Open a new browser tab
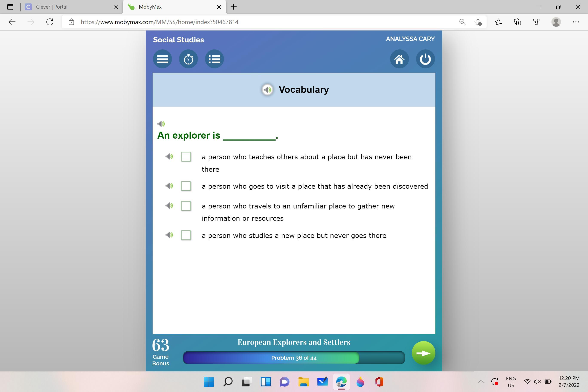 [233, 7]
